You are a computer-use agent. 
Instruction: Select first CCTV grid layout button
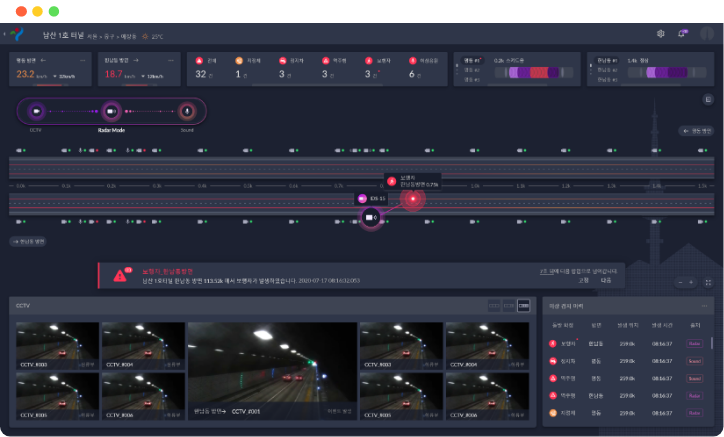pos(494,306)
